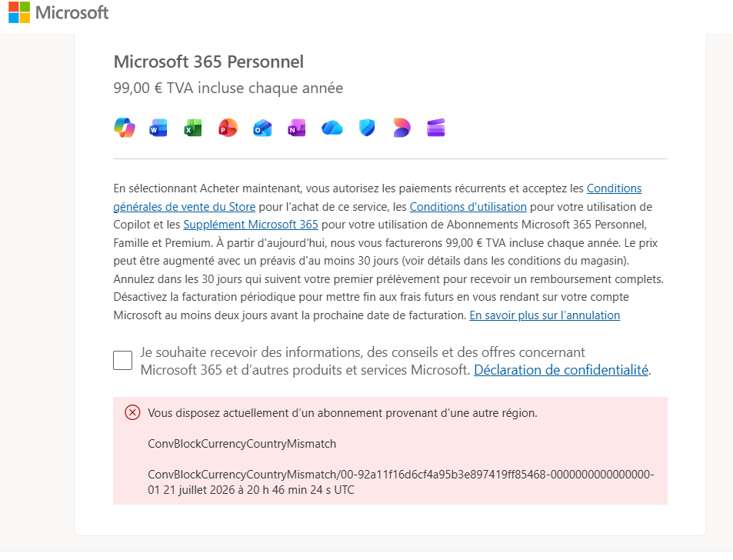Click the Microsoft 365 Personnel heading
This screenshot has height=560, width=733.
pyautogui.click(x=208, y=62)
